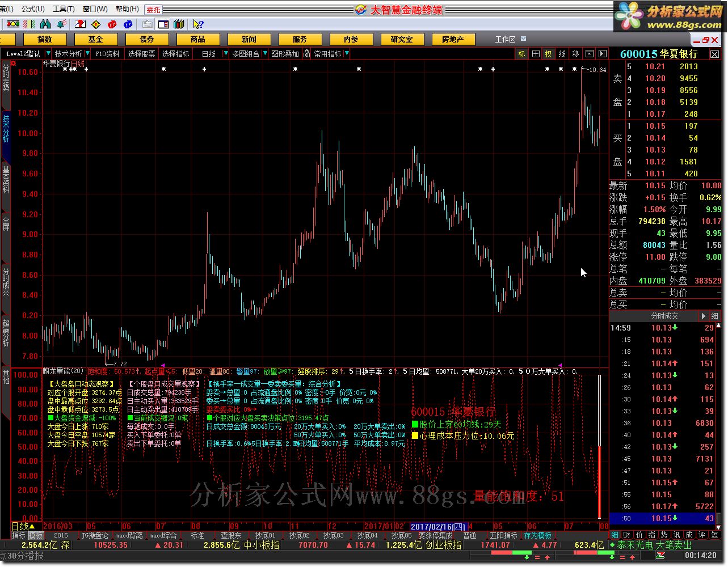Open the 工具(T) menu
Image resolution: width=728 pixels, height=567 pixels.
[64, 9]
